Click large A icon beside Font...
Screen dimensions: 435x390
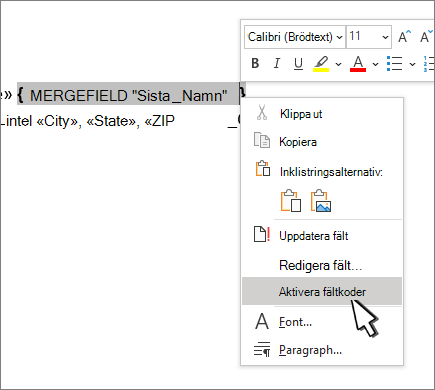pyautogui.click(x=262, y=321)
